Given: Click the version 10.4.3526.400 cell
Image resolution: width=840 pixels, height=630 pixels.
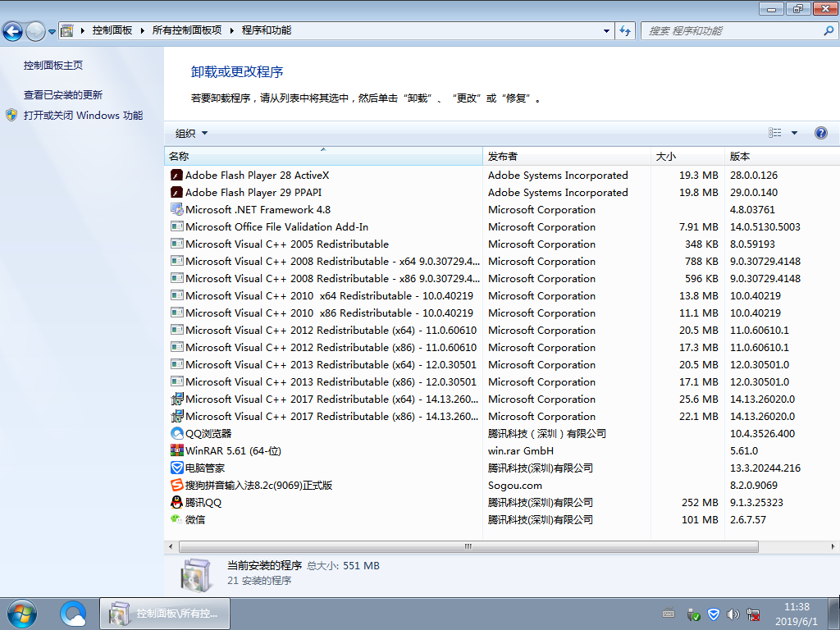Looking at the screenshot, I should 762,433.
